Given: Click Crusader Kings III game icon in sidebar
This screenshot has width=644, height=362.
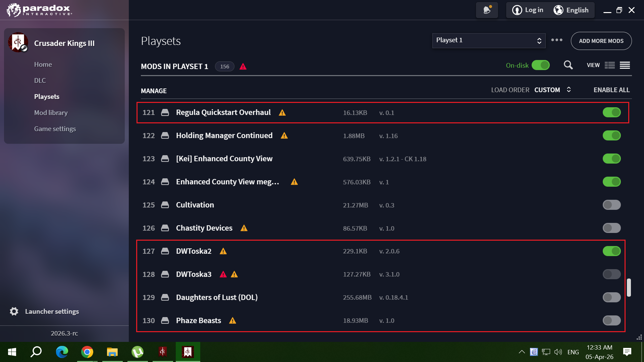Looking at the screenshot, I should 18,43.
